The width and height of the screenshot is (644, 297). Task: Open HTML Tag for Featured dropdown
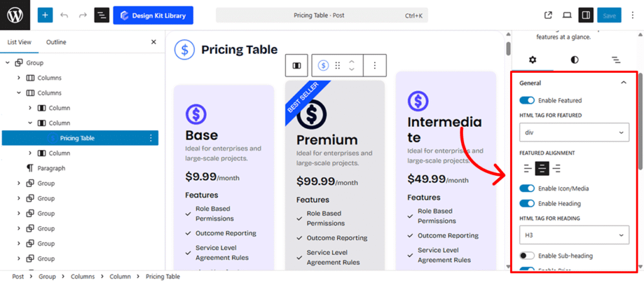pyautogui.click(x=574, y=132)
